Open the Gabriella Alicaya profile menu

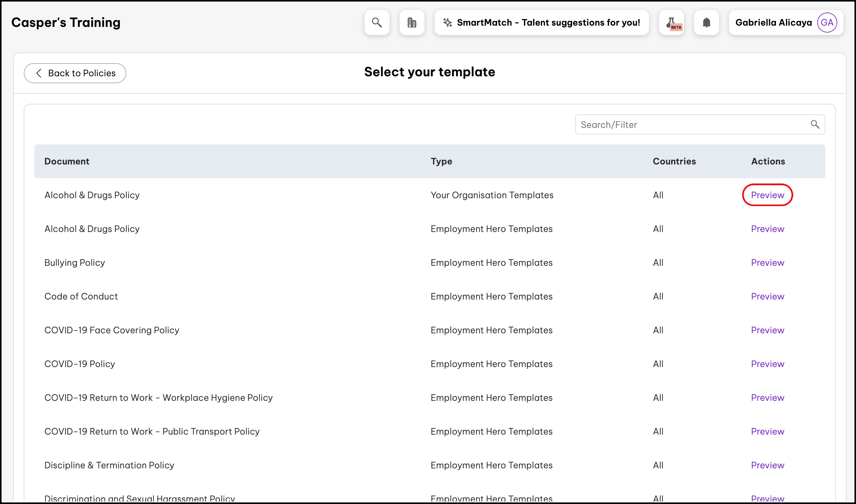point(773,23)
